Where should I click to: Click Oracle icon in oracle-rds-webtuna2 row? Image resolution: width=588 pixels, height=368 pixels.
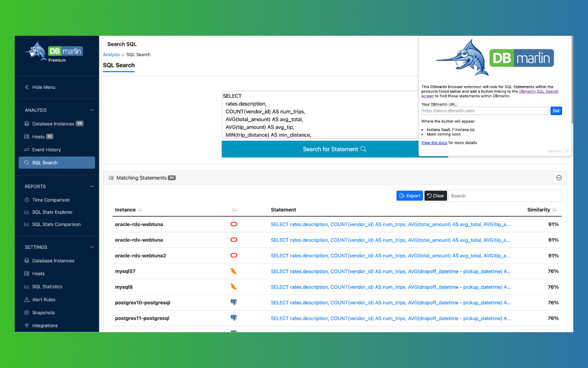pos(233,256)
